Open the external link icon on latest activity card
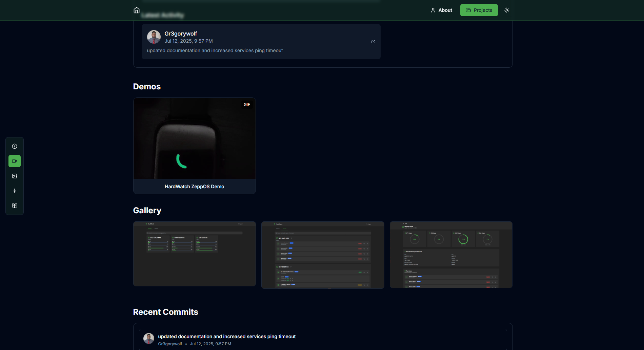The height and width of the screenshot is (350, 644). (373, 42)
